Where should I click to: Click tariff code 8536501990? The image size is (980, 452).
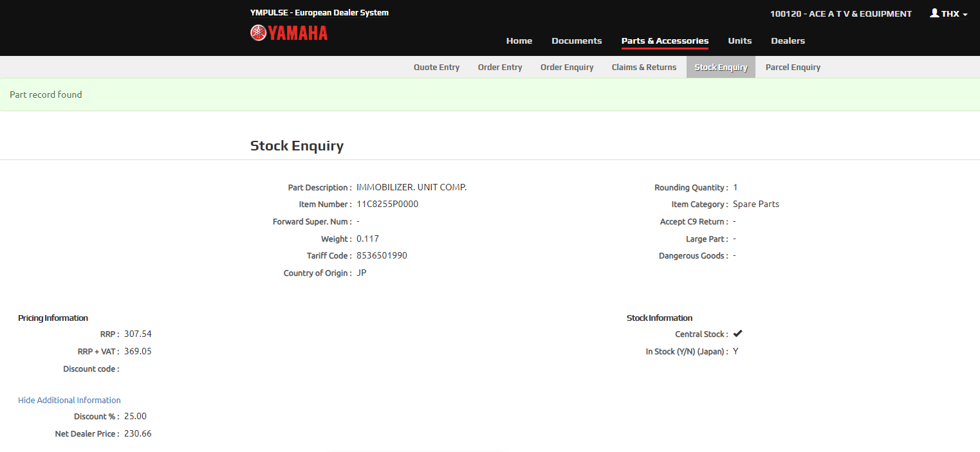click(x=382, y=255)
